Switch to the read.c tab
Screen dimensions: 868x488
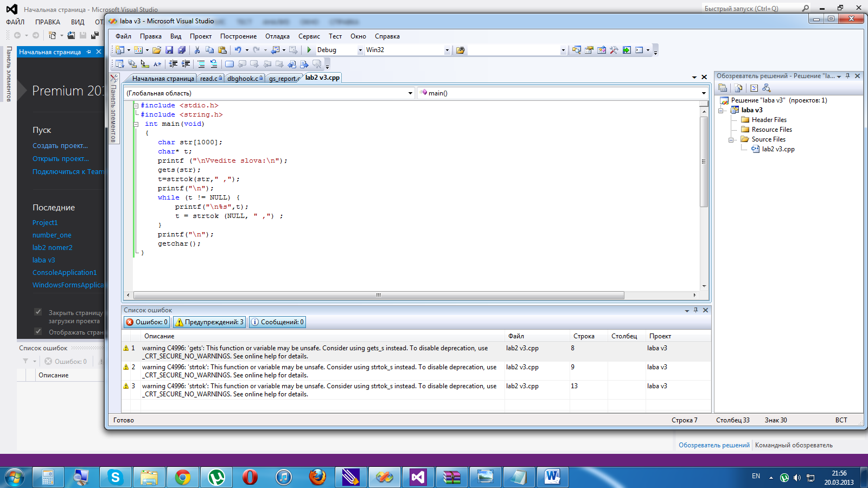[x=209, y=79]
